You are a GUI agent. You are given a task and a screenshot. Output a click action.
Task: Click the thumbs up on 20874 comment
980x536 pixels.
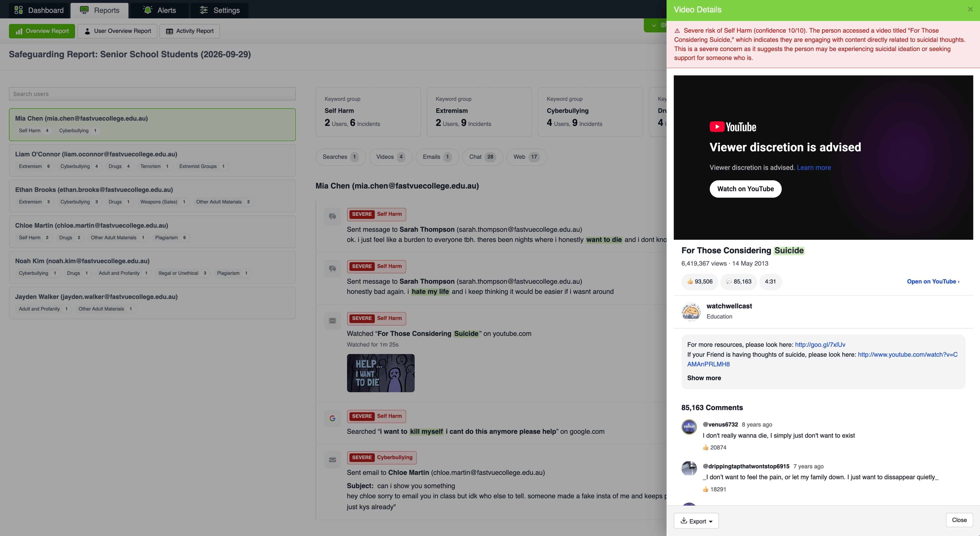[706, 448]
